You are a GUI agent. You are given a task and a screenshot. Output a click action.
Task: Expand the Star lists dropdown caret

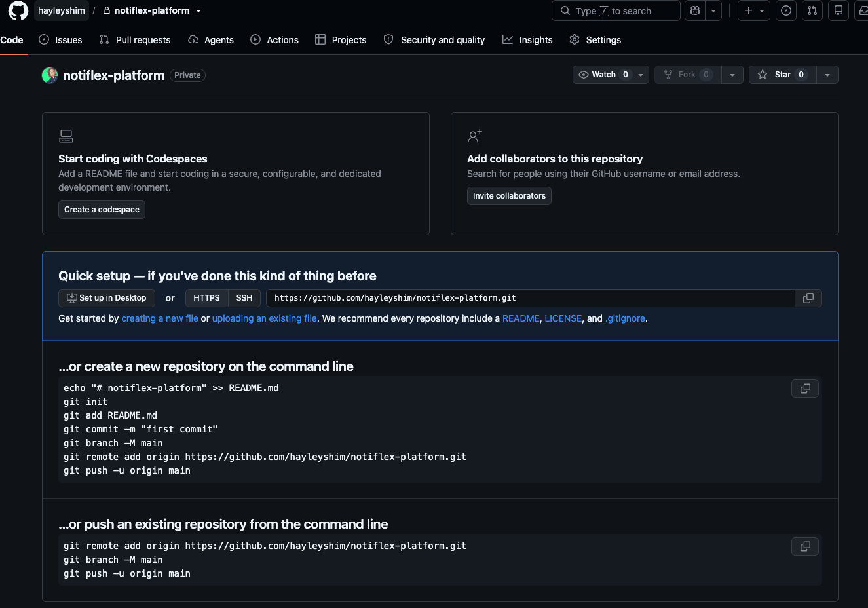827,75
